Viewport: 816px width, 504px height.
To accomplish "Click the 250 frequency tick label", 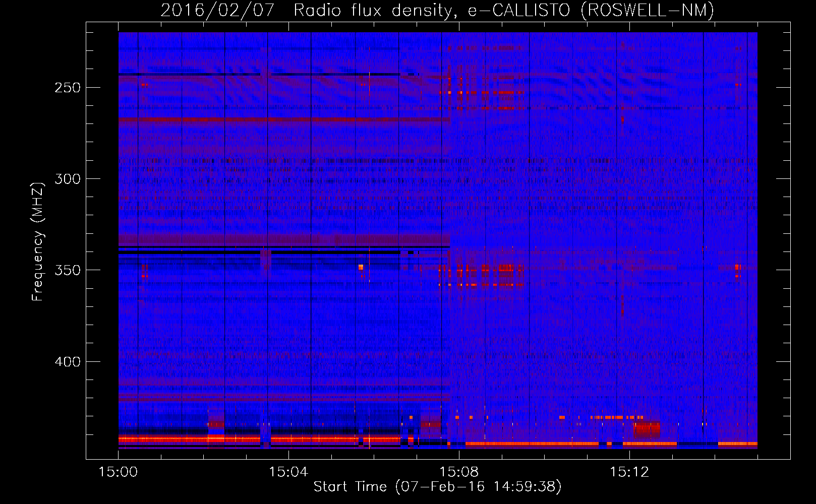I will [68, 88].
